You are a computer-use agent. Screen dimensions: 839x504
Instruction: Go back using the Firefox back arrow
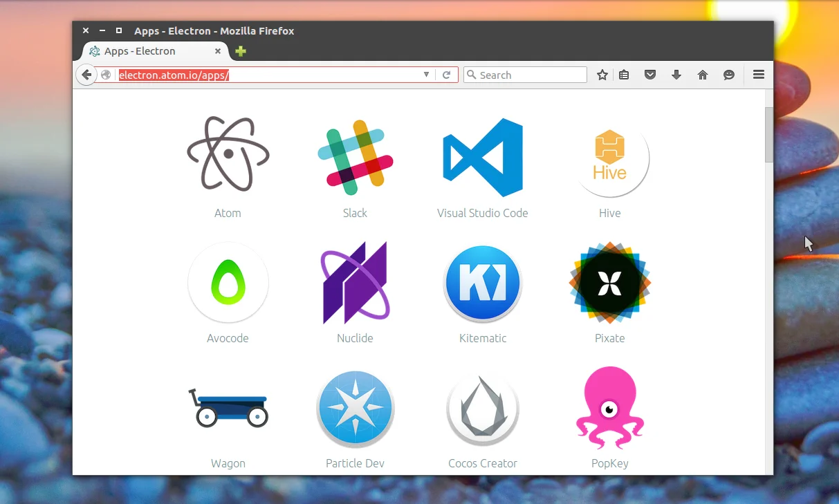click(86, 75)
